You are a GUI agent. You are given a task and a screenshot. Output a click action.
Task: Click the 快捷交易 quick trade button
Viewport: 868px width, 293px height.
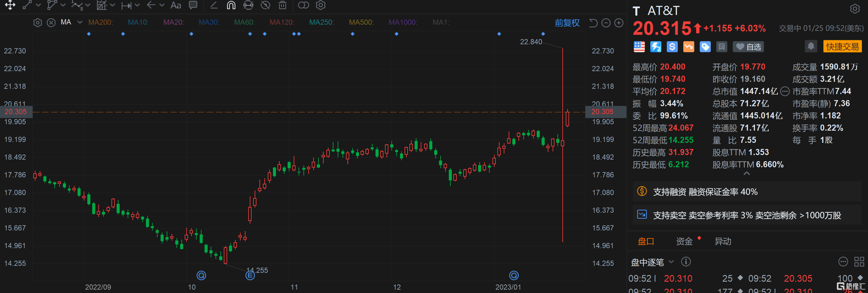tap(842, 46)
